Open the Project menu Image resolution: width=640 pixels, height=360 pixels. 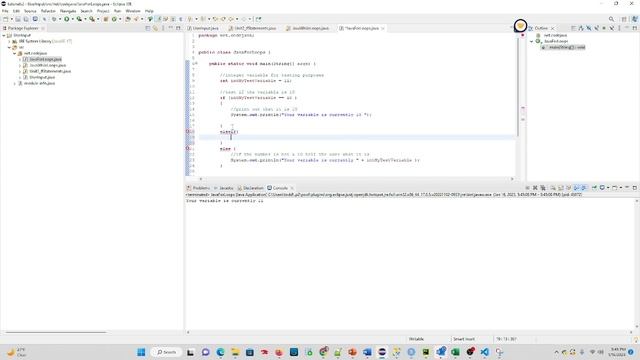(103, 11)
